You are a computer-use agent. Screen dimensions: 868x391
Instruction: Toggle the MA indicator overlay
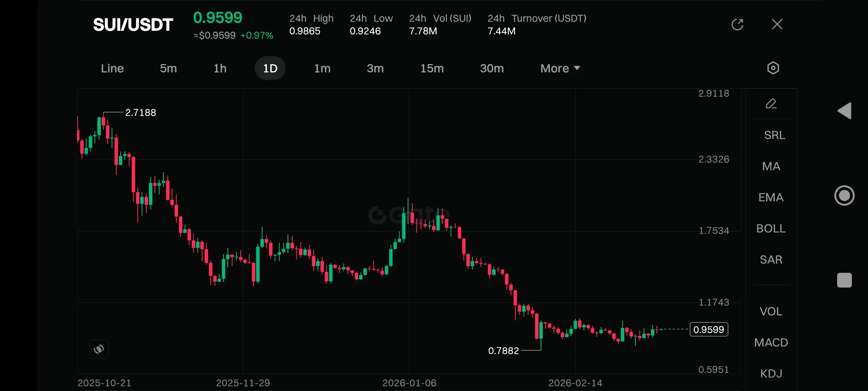click(x=771, y=166)
